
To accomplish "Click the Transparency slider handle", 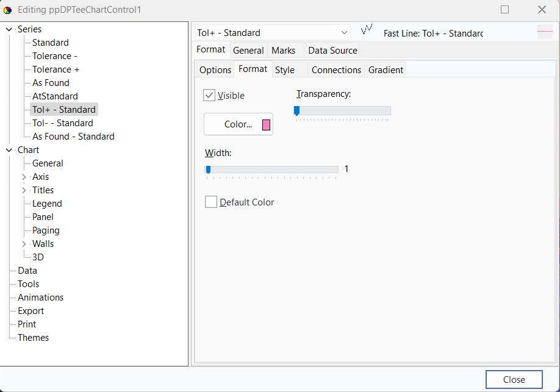I will [x=297, y=110].
